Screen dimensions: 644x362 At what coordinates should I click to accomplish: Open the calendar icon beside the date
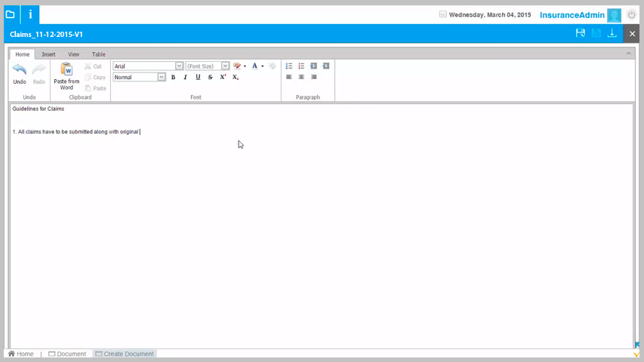(x=442, y=14)
